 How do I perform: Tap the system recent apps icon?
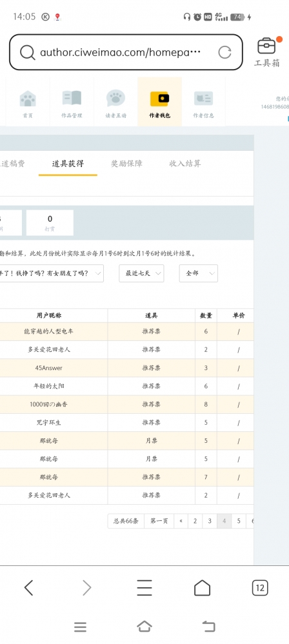pos(80,627)
